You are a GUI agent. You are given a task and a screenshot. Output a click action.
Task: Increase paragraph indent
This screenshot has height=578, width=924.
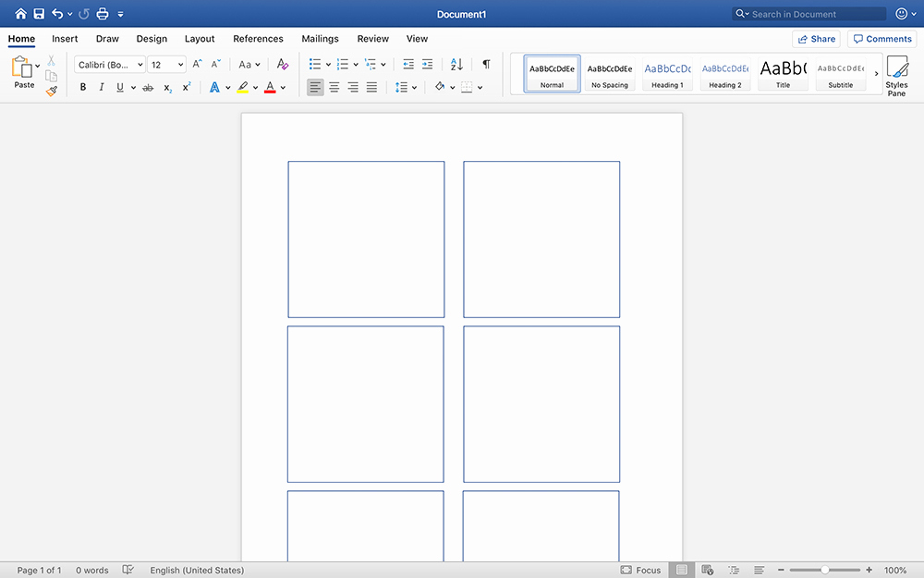pos(427,64)
